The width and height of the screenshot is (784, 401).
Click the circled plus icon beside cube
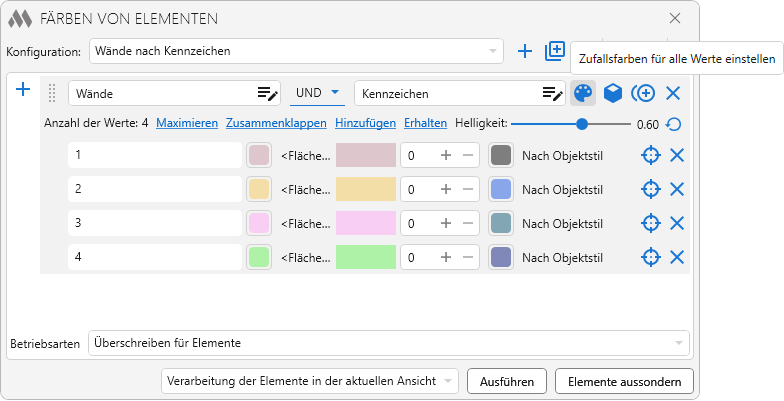643,93
